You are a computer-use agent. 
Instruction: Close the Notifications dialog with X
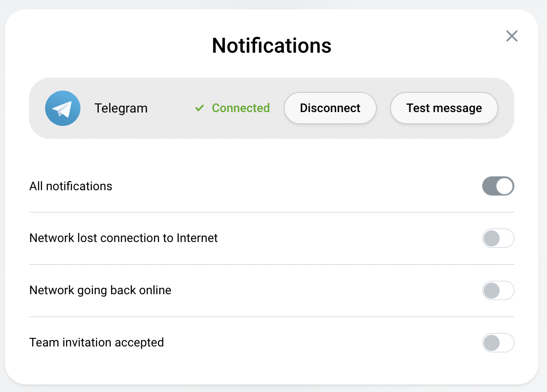(512, 36)
